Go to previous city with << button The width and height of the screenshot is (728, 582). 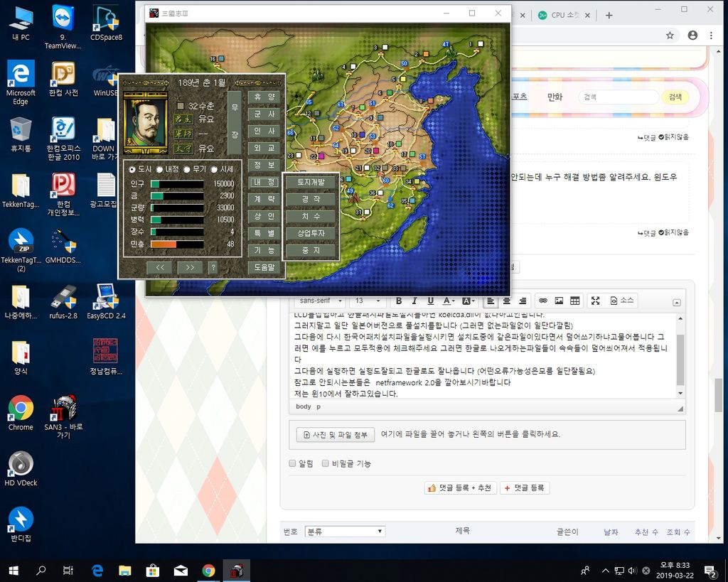tap(160, 268)
